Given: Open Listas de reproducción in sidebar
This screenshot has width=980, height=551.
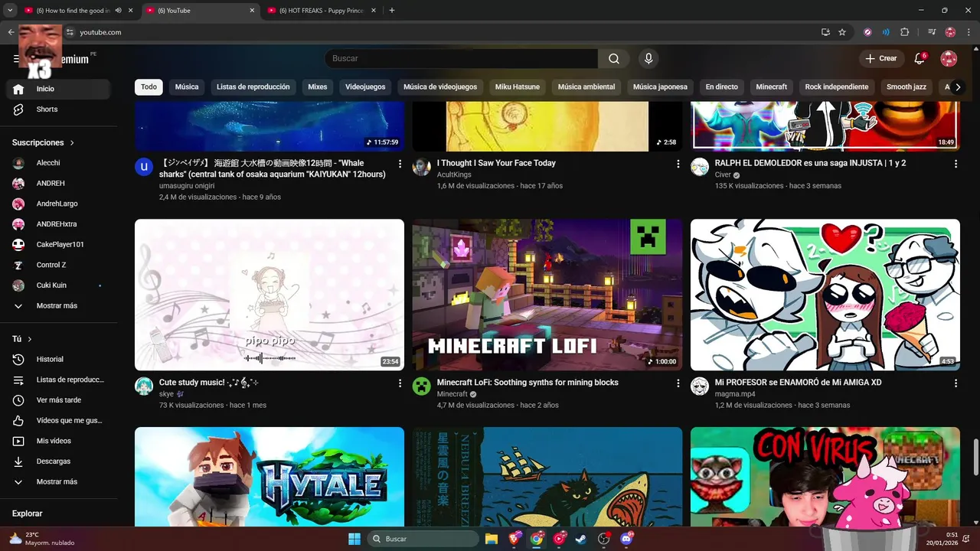Looking at the screenshot, I should coord(60,380).
